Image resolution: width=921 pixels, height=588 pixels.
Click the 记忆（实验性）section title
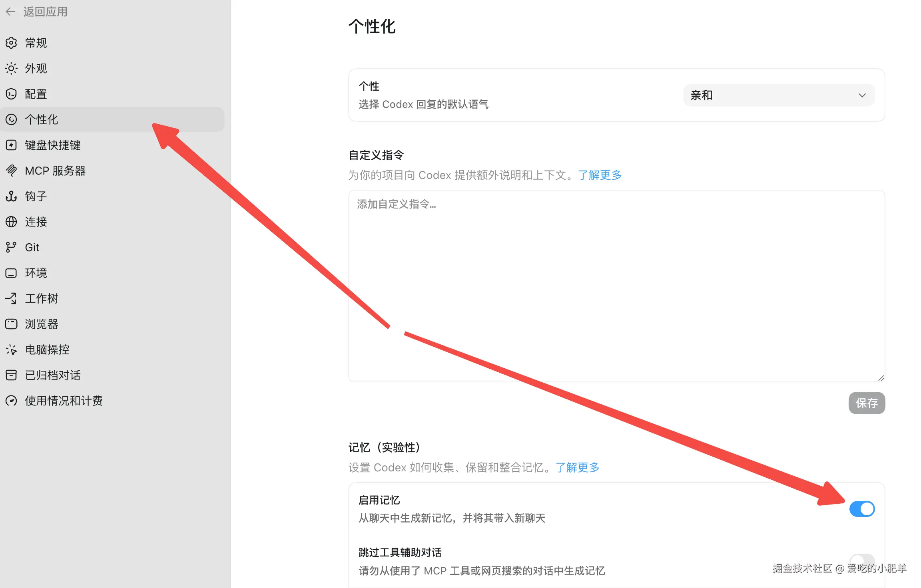384,447
